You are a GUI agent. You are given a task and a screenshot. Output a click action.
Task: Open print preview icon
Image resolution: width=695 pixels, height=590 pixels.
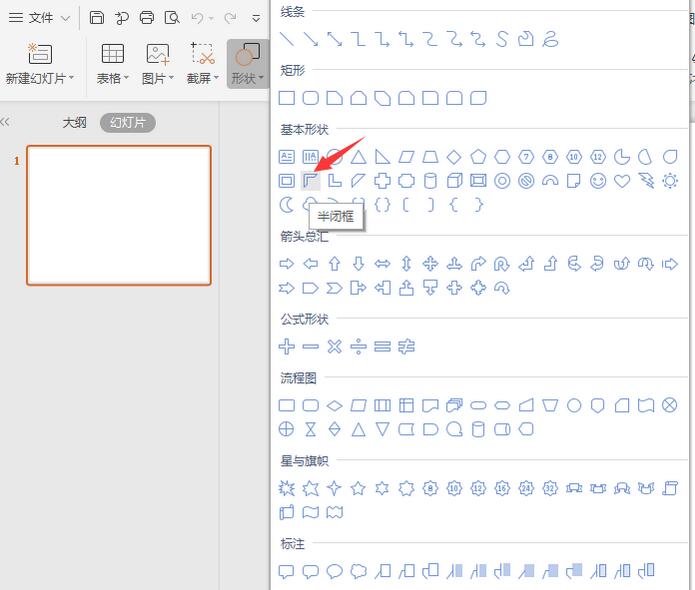pyautogui.click(x=172, y=18)
